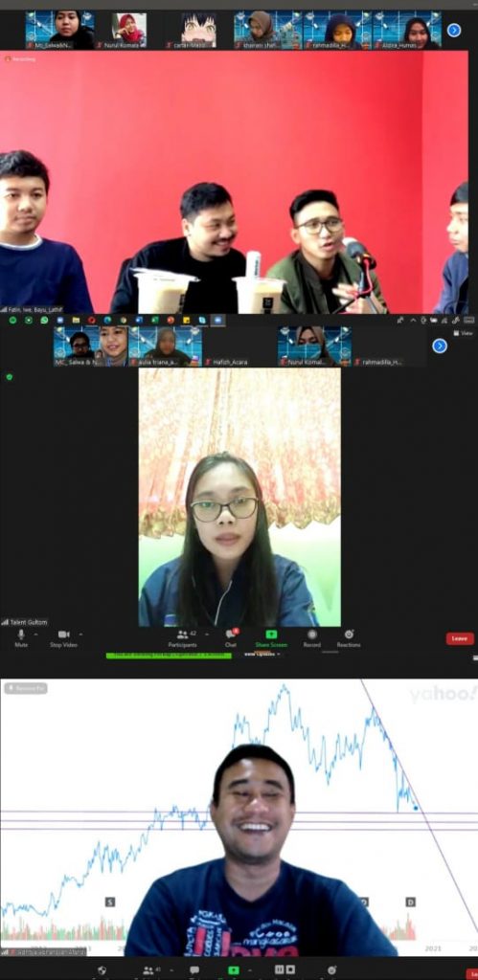Viewport: 478px width, 980px height.
Task: Open WhatsApp from the Windows taskbar
Action: (x=44, y=320)
